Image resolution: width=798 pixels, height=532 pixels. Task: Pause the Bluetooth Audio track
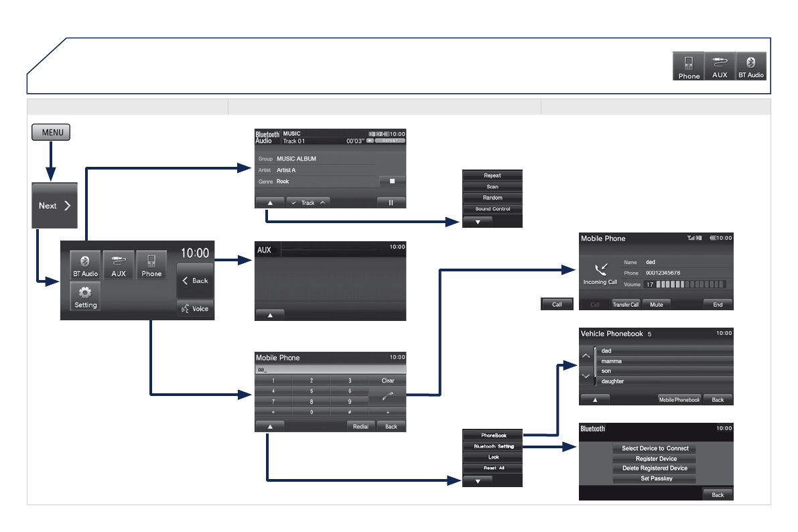coord(391,202)
